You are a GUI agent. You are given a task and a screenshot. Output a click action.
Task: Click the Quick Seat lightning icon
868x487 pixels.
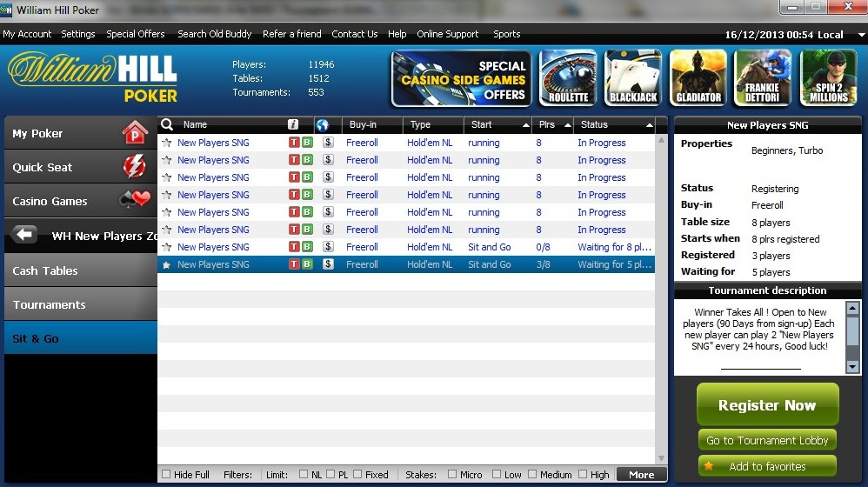pyautogui.click(x=135, y=167)
